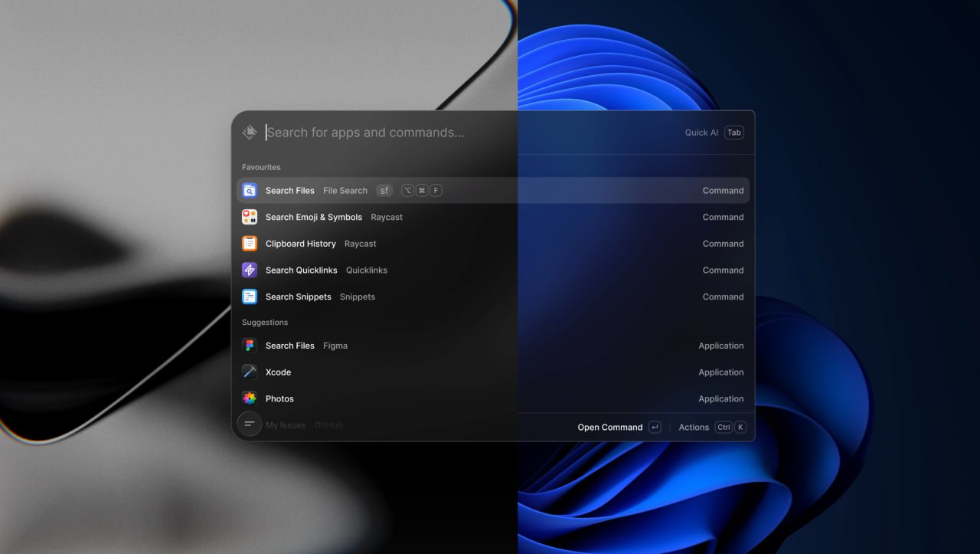The height and width of the screenshot is (554, 980).
Task: Open the Actions menu in footer
Action: pyautogui.click(x=694, y=428)
